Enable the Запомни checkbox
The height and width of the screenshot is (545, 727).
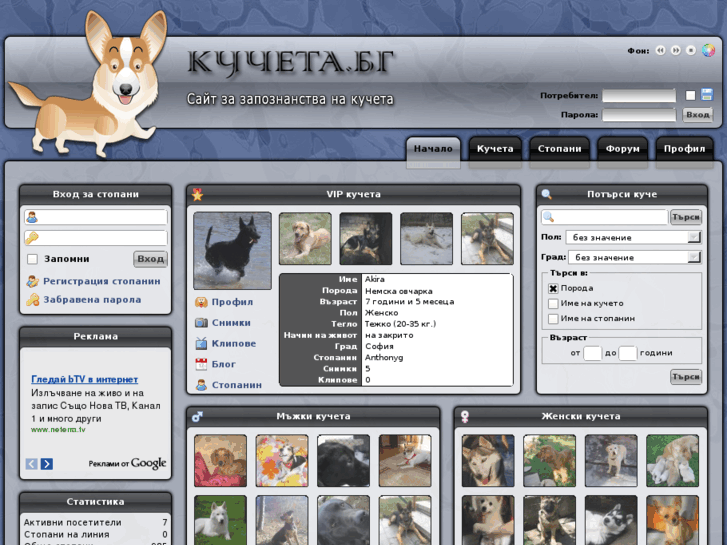[32, 259]
